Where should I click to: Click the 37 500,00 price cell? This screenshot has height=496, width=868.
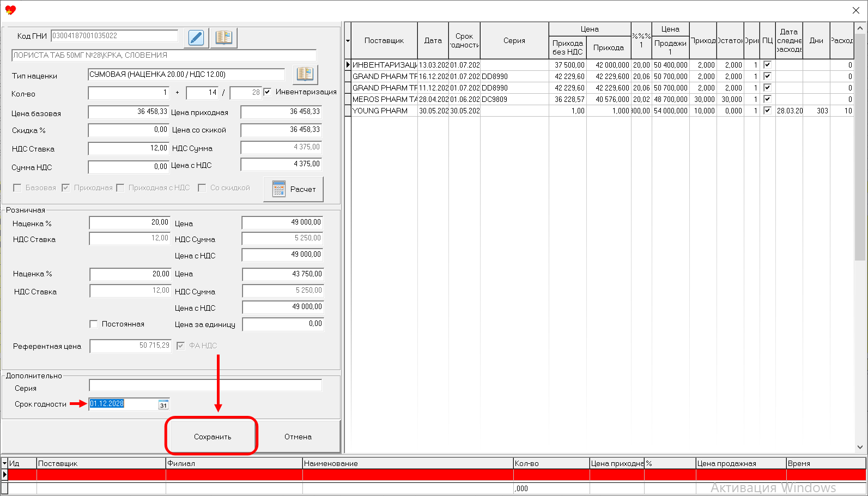(568, 65)
